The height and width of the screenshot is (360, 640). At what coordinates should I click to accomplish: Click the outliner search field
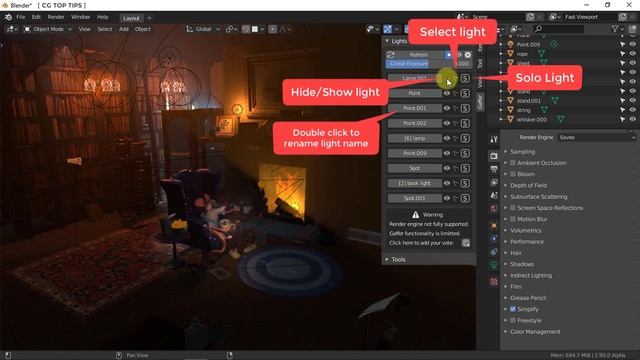(558, 29)
